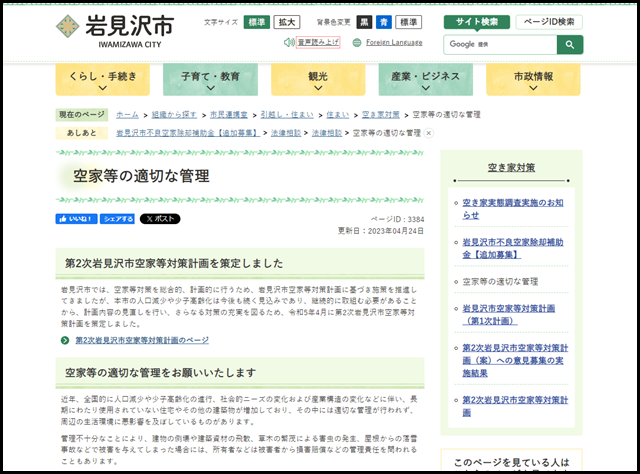The height and width of the screenshot is (474, 640).
Task: Expand the 子育て・教育 menu
Action: (210, 80)
